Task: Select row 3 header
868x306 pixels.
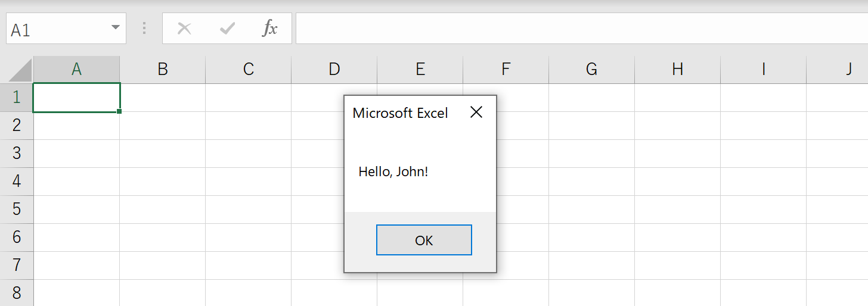Action: pyautogui.click(x=17, y=153)
